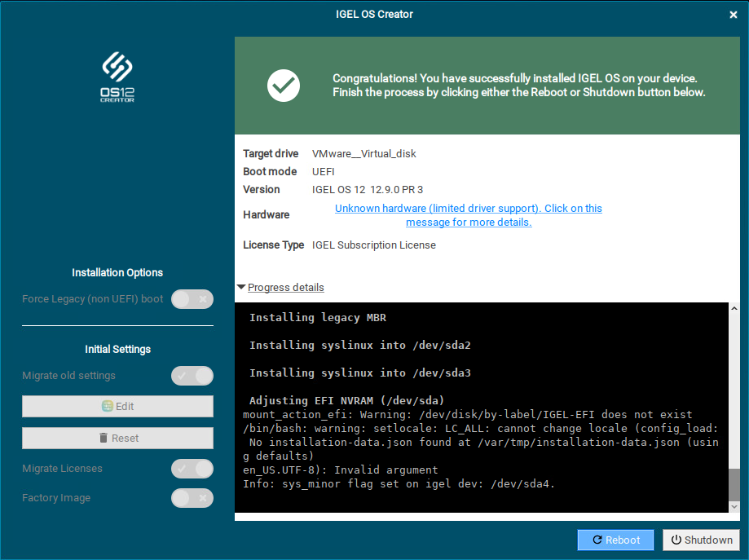Close the IGEL OS Creator window
This screenshot has height=560, width=749.
tap(734, 15)
